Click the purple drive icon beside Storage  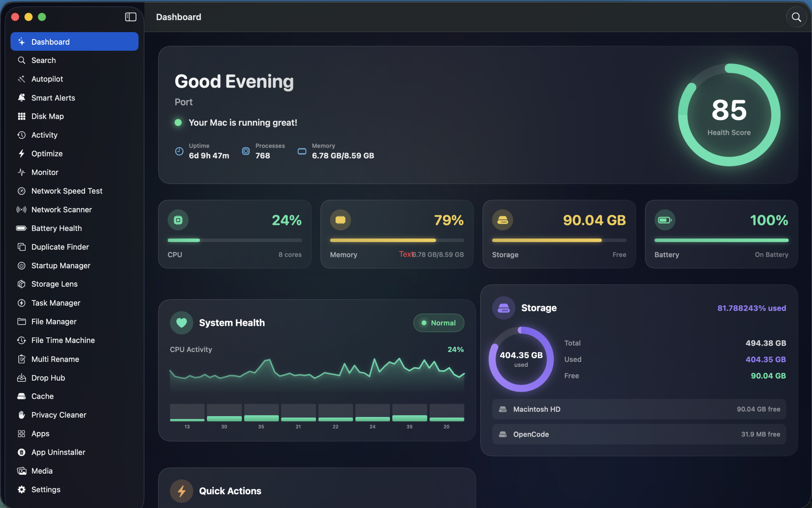503,308
